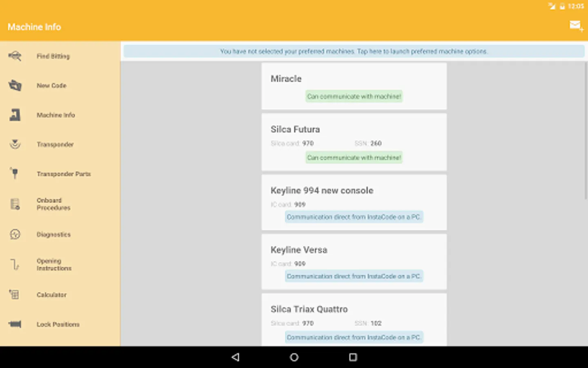Open the Transponder signal icon
Screen dimensions: 588x368
coord(15,144)
